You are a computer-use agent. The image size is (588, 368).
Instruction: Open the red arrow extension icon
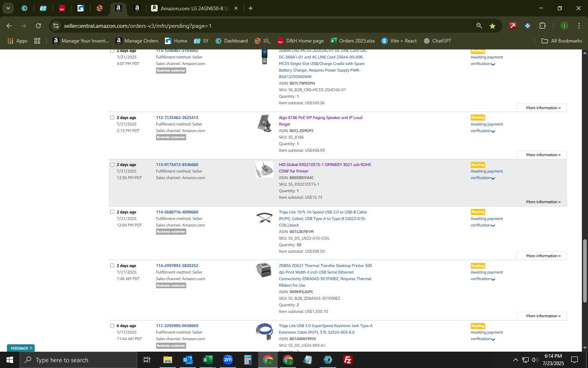(x=512, y=26)
